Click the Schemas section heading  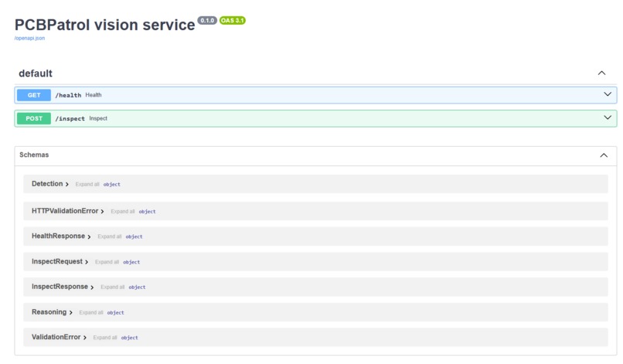[34, 155]
